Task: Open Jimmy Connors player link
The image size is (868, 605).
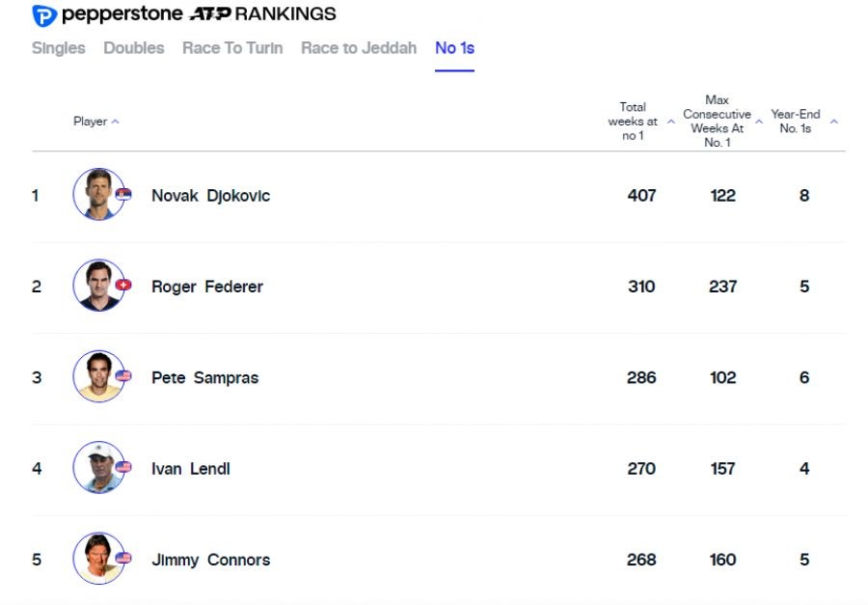Action: 210,560
